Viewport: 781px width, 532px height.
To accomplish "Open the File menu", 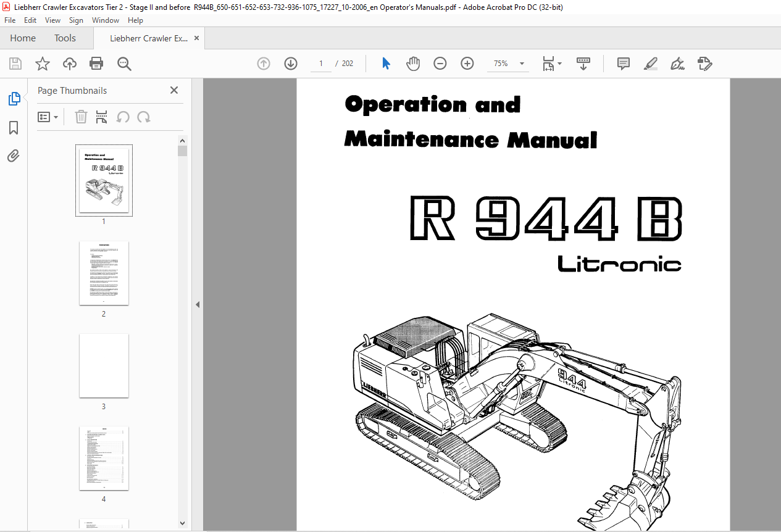I will point(10,20).
